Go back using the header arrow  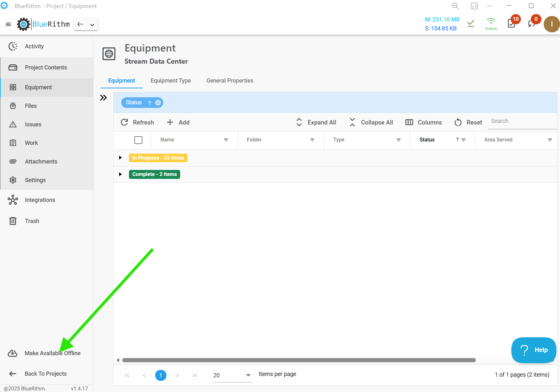[80, 24]
